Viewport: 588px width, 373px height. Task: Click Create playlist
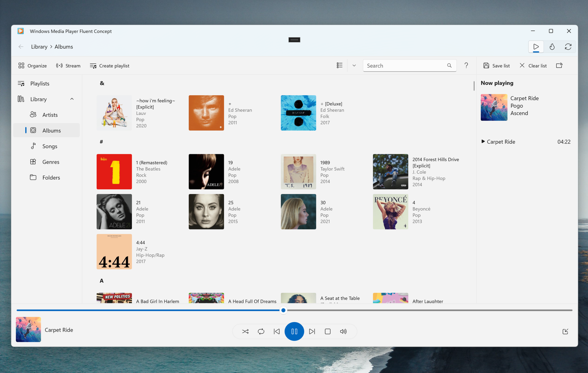coord(110,66)
